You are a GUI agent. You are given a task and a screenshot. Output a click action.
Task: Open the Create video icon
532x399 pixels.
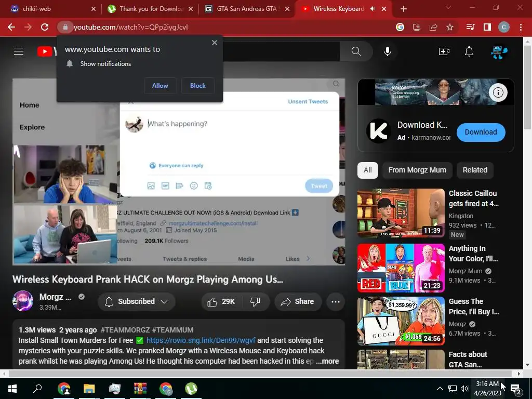444,51
